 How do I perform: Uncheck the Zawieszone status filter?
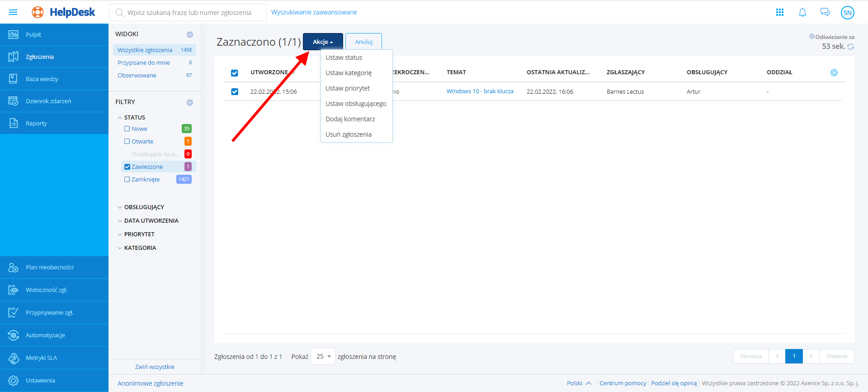pyautogui.click(x=127, y=167)
